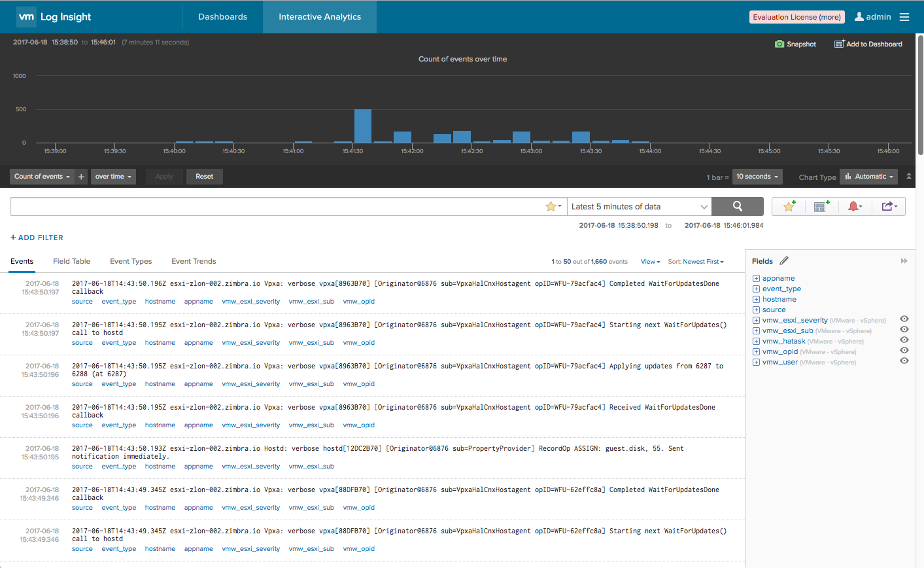Screen dimensions: 924x568
Task: Open the Automatic chart type dropdown
Action: (869, 177)
